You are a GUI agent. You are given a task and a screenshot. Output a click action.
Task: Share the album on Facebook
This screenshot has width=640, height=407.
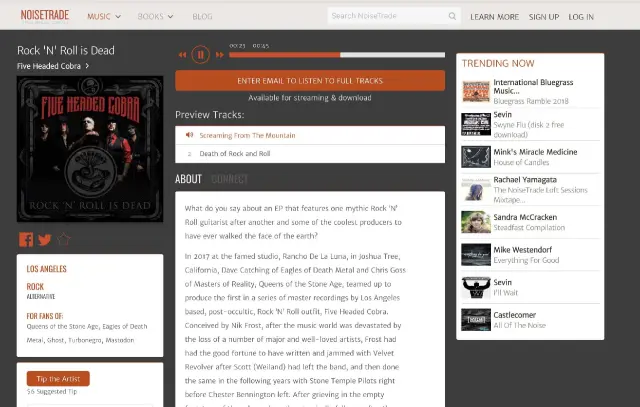point(26,240)
